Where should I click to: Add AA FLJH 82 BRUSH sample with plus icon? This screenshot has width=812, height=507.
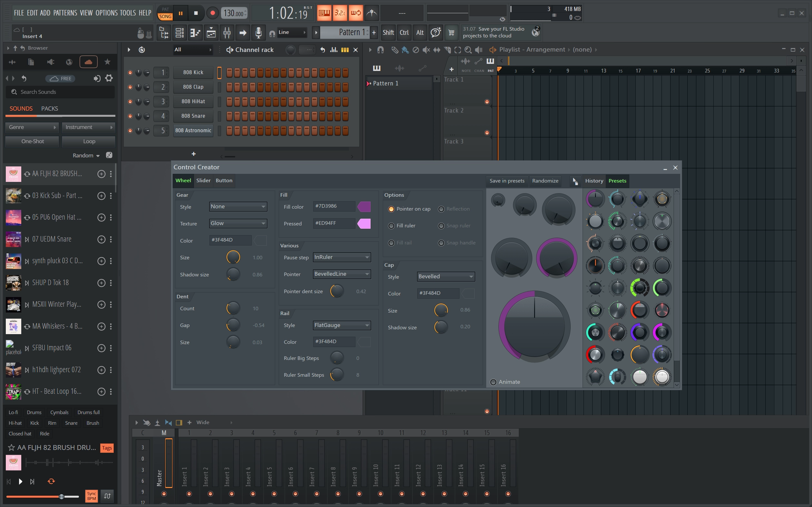pos(101,174)
